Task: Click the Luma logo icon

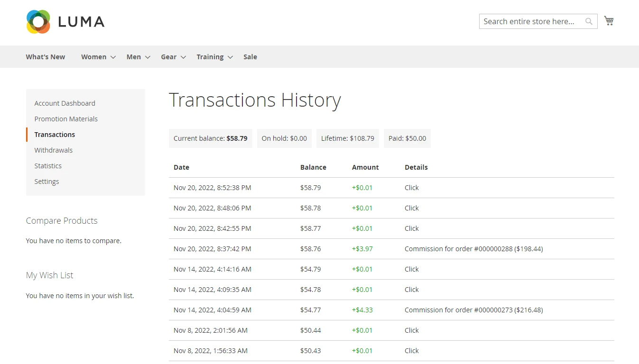Action: pyautogui.click(x=38, y=22)
